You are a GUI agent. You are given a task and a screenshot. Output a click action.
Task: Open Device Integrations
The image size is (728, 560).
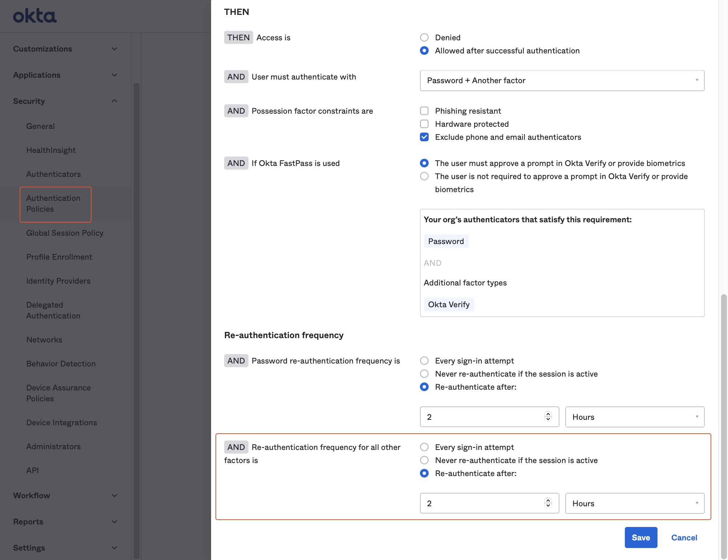[x=61, y=422]
